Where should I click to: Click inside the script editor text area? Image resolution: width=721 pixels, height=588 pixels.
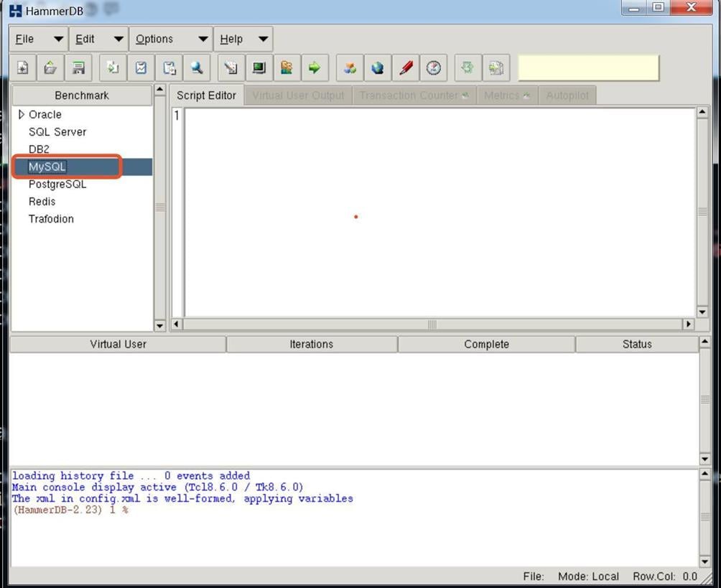pos(439,212)
